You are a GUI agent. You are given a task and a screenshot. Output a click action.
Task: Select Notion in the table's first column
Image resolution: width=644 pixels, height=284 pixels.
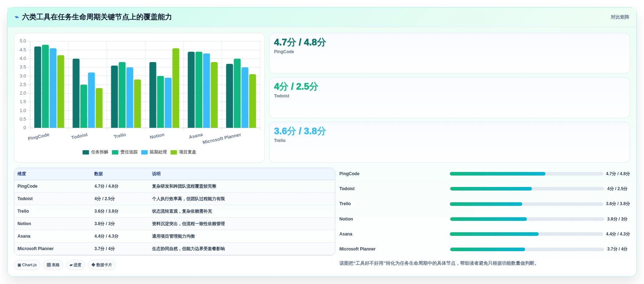click(24, 224)
